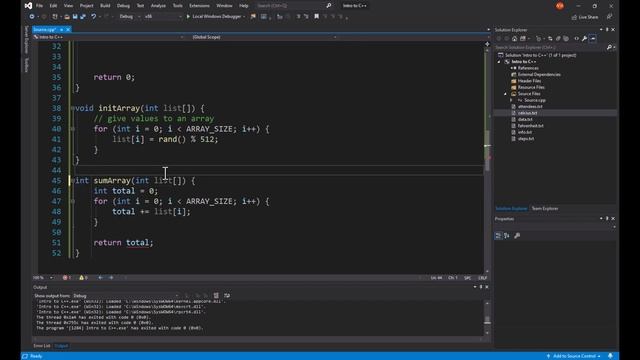Image resolution: width=640 pixels, height=360 pixels.
Task: Start Local Windows Debugger
Action: point(213,17)
